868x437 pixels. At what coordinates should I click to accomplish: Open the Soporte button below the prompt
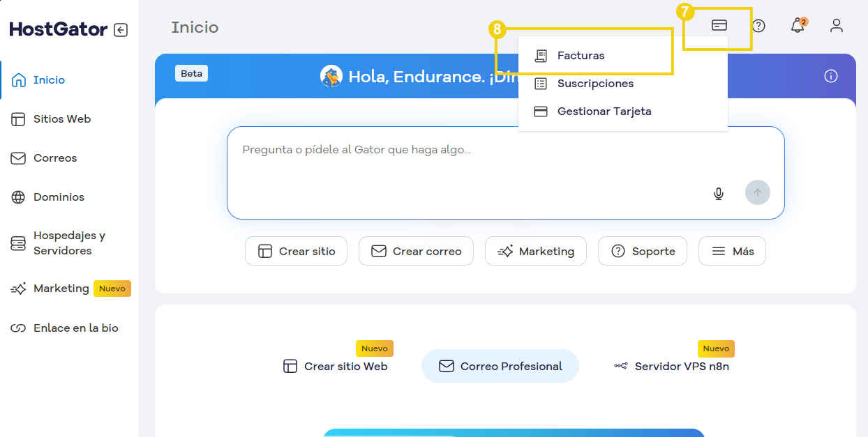click(x=642, y=250)
